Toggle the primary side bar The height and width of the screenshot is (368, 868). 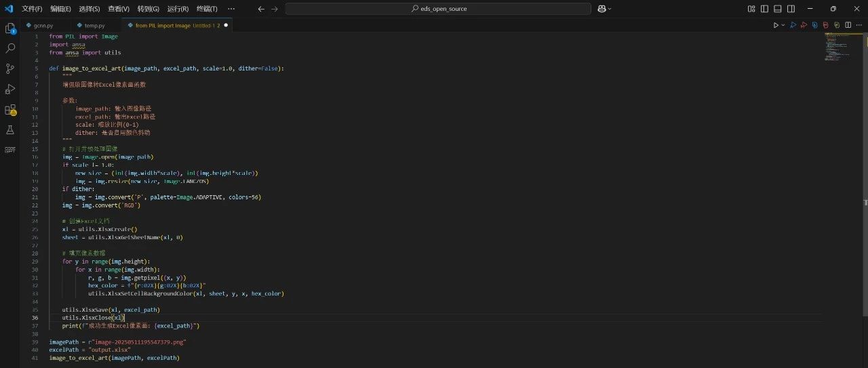pyautogui.click(x=764, y=9)
